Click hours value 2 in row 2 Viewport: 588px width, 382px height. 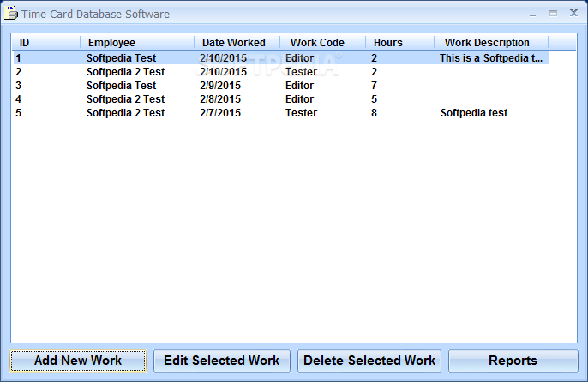point(374,72)
